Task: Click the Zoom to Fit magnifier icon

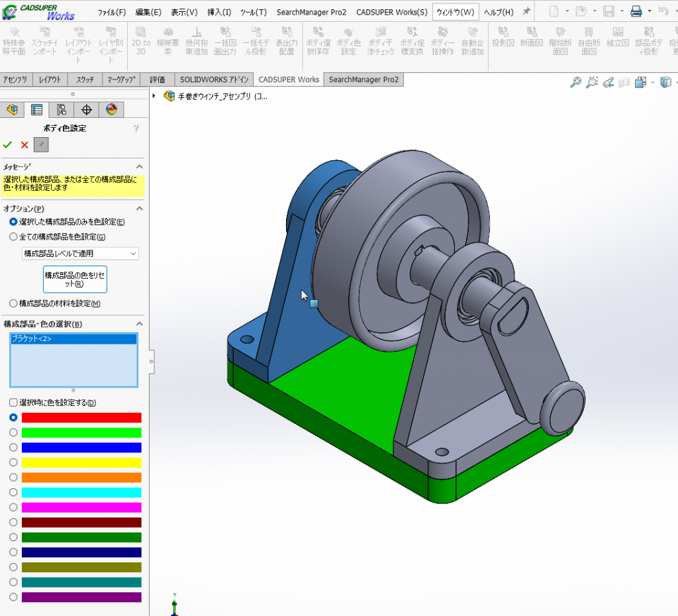Action: [x=575, y=82]
